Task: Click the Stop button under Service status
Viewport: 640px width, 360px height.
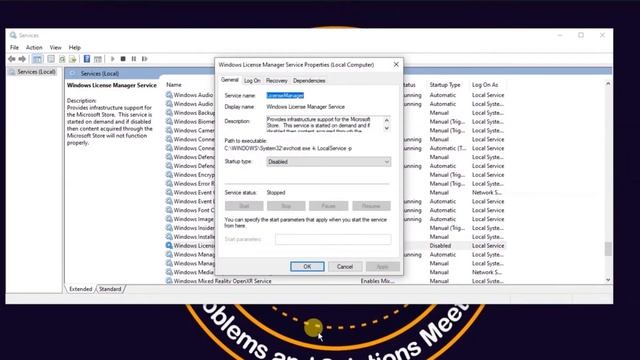Action: (286, 206)
